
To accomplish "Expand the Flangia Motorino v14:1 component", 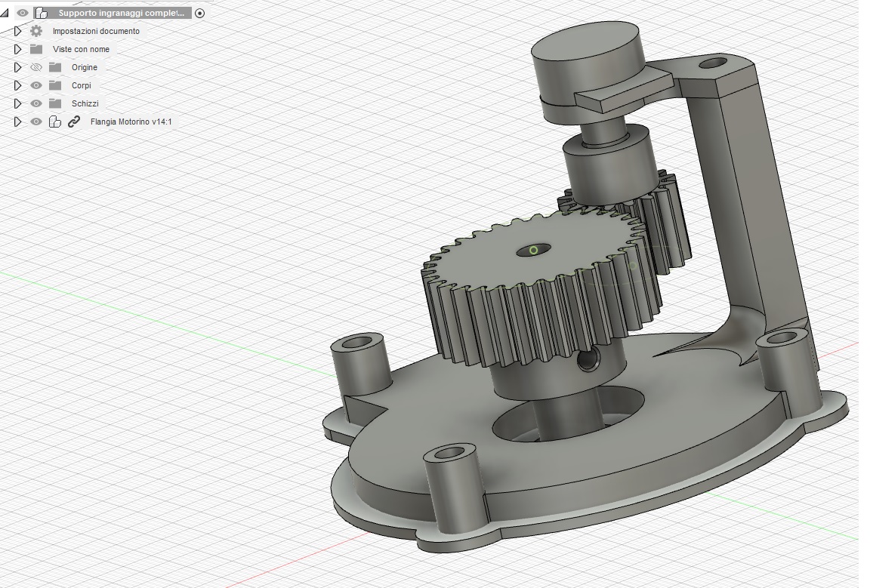I will tap(18, 122).
